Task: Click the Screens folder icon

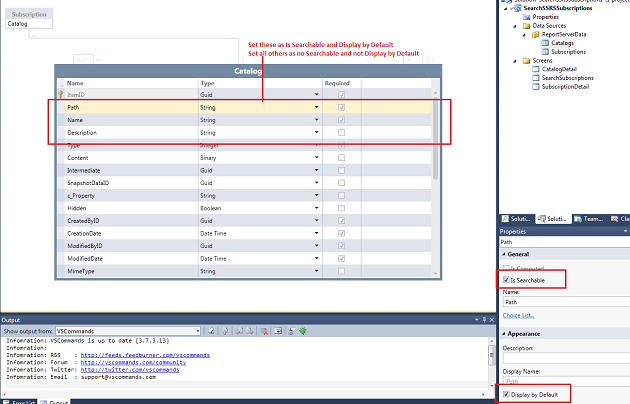Action: (x=526, y=61)
